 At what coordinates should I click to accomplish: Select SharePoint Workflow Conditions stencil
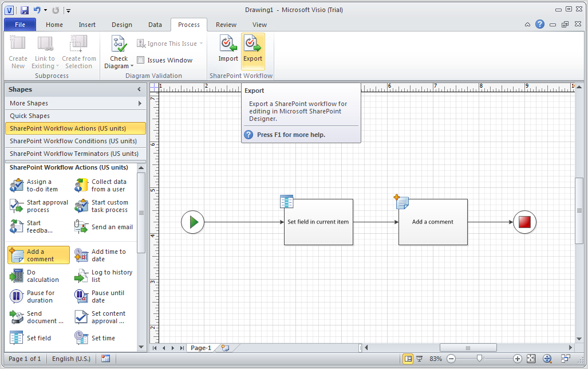[76, 141]
